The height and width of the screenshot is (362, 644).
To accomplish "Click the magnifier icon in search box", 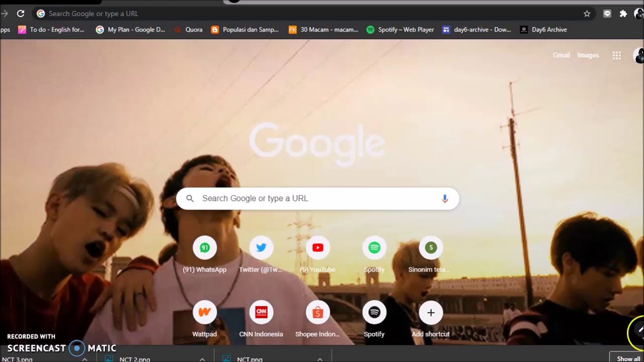I will (190, 199).
